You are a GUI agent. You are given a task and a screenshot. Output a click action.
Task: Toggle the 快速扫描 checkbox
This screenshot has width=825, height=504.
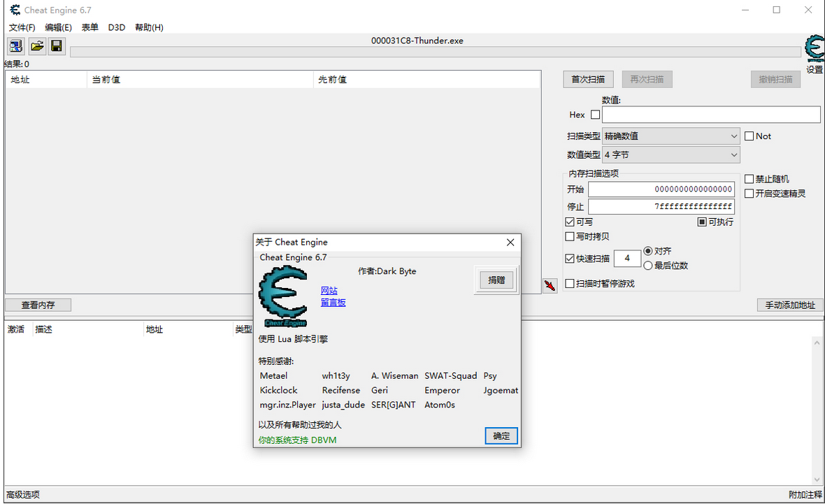(569, 259)
